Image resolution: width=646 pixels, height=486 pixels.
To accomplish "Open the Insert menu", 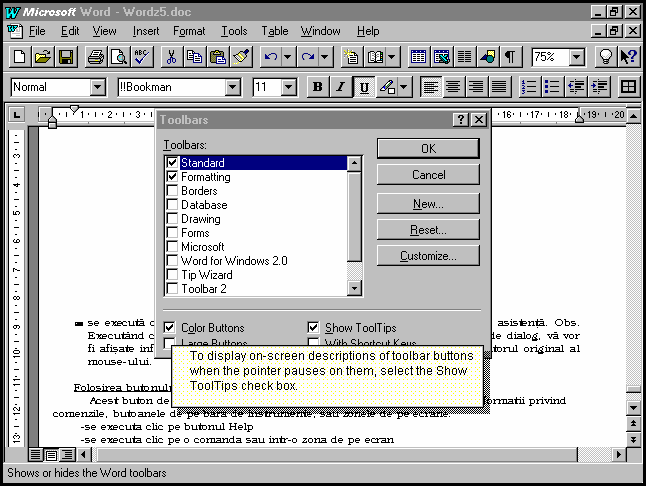I will [146, 31].
